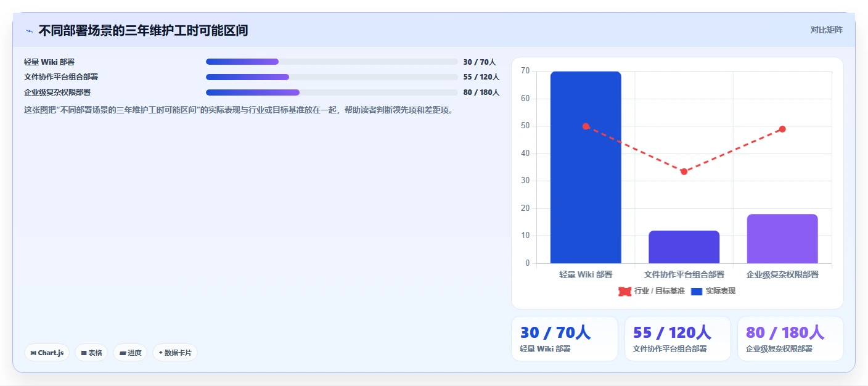Click the y-axis value 10
The image size is (868, 386).
[x=525, y=236]
